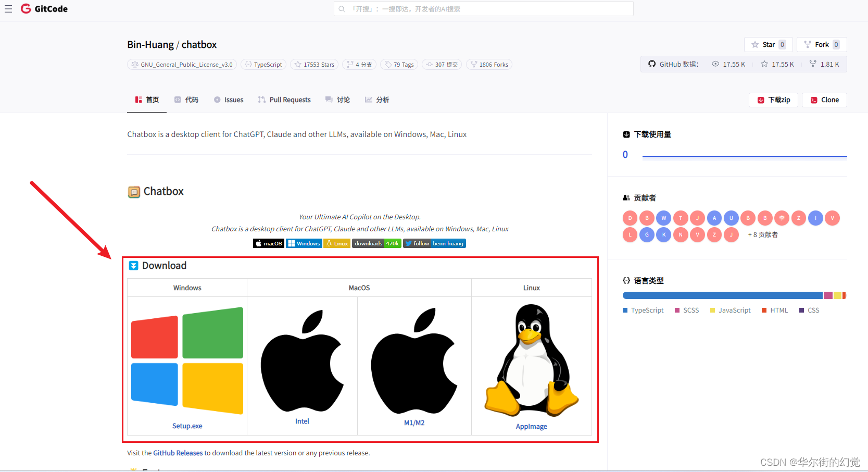
Task: Click the HTML red legend entry
Action: (x=775, y=310)
